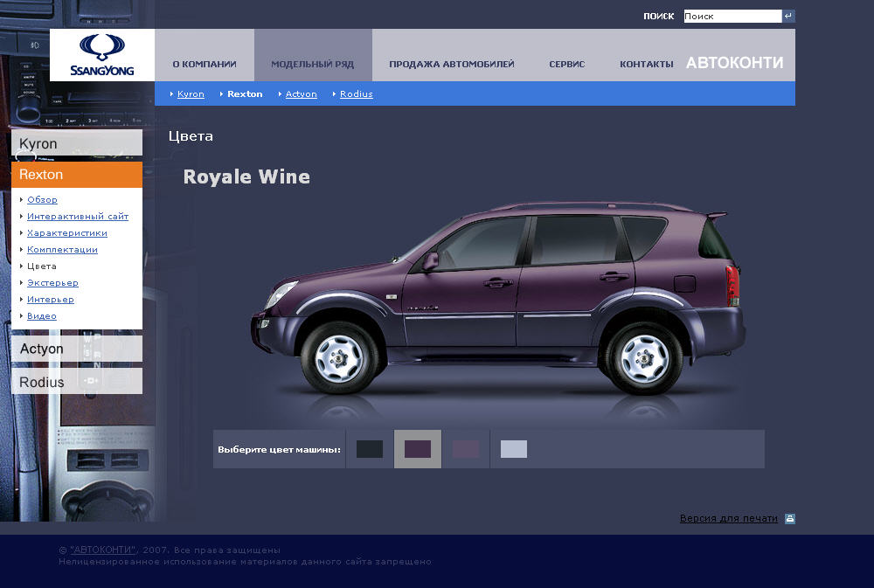Click the printer icon for print version
Viewport: 874px width, 588px height.
pyautogui.click(x=790, y=519)
